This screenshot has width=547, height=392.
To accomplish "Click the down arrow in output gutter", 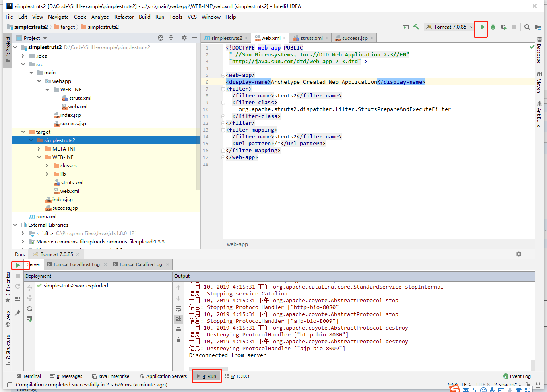I will tap(178, 298).
